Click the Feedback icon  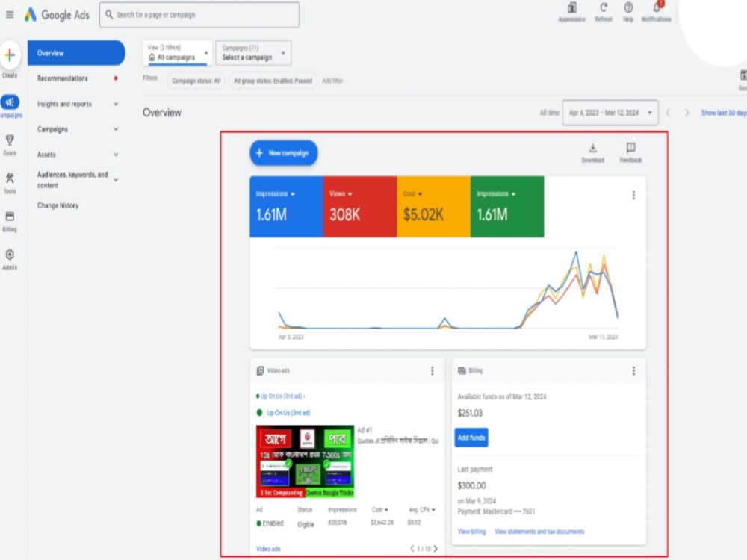point(630,148)
